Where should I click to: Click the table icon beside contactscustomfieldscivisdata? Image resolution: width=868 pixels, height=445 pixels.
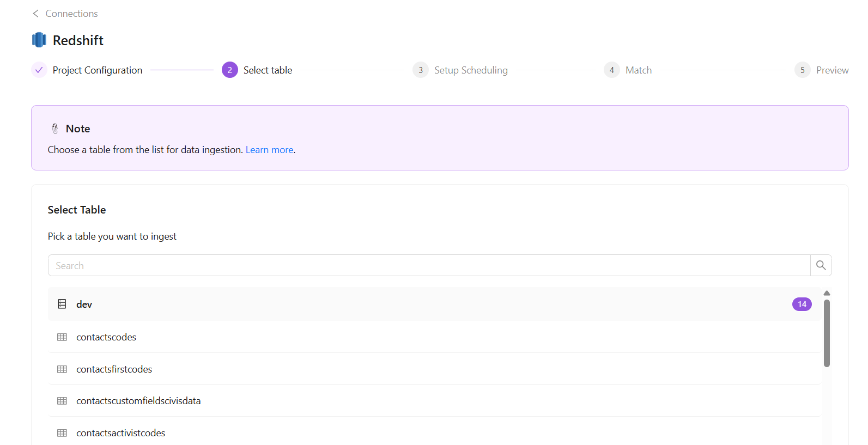tap(62, 401)
